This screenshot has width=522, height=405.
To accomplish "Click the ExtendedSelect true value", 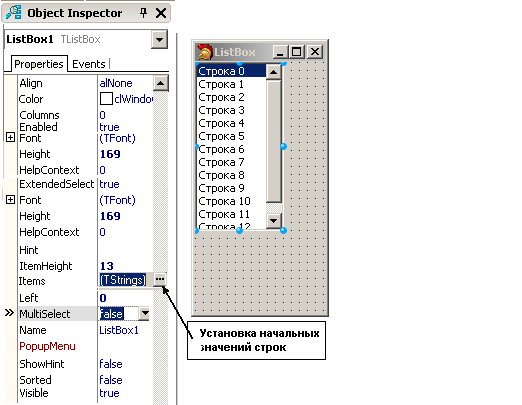I will (109, 184).
